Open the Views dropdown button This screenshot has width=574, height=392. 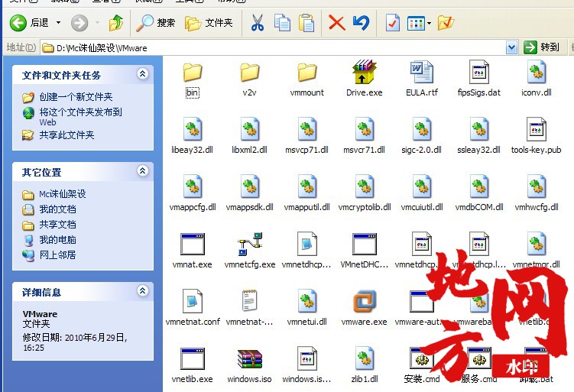click(x=419, y=23)
